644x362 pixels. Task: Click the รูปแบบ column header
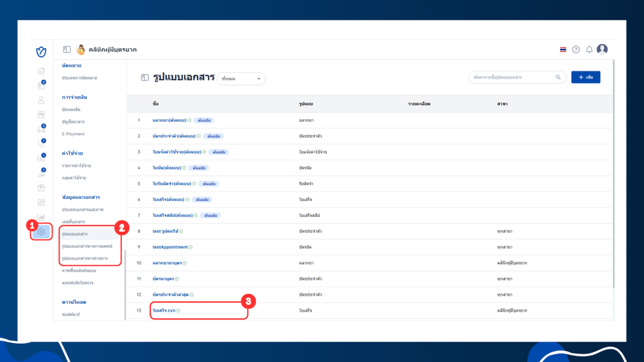coord(306,104)
